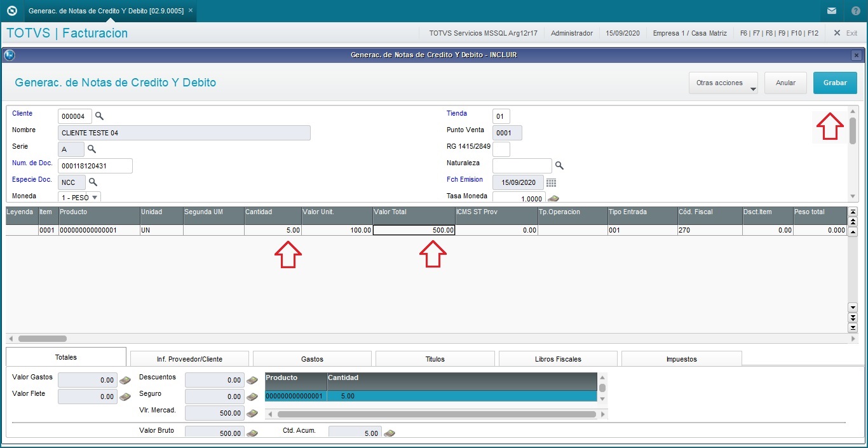Open Tasa Moneda calculator icon
The height and width of the screenshot is (448, 868).
(553, 198)
